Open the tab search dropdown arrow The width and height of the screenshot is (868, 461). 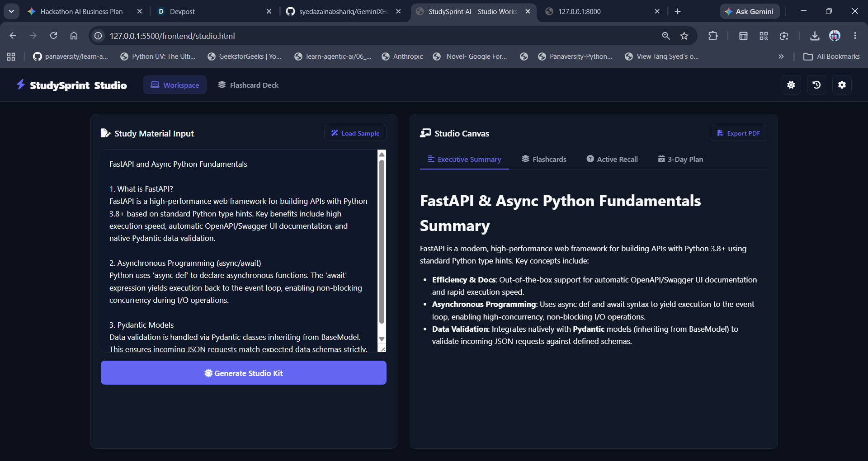11,11
